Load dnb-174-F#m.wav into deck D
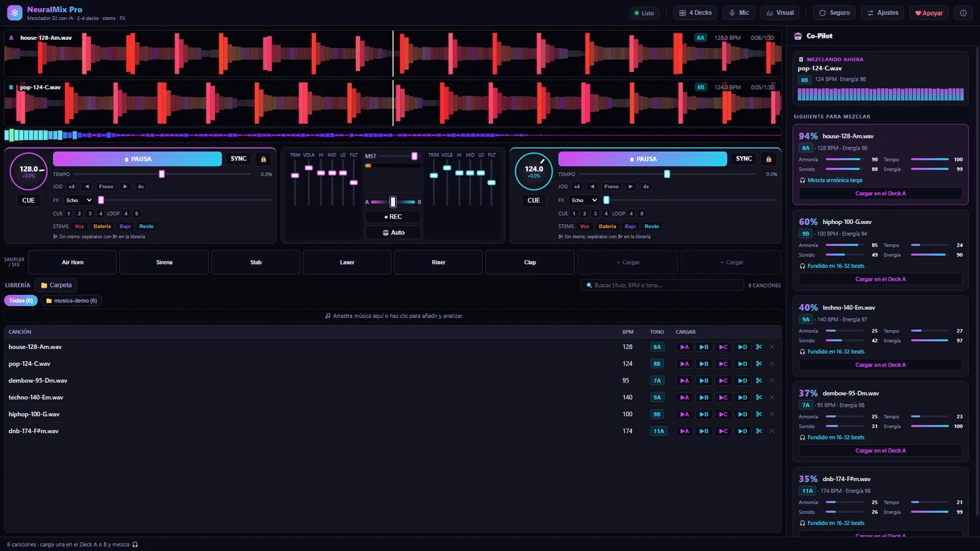The width and height of the screenshot is (980, 551). coord(742,431)
